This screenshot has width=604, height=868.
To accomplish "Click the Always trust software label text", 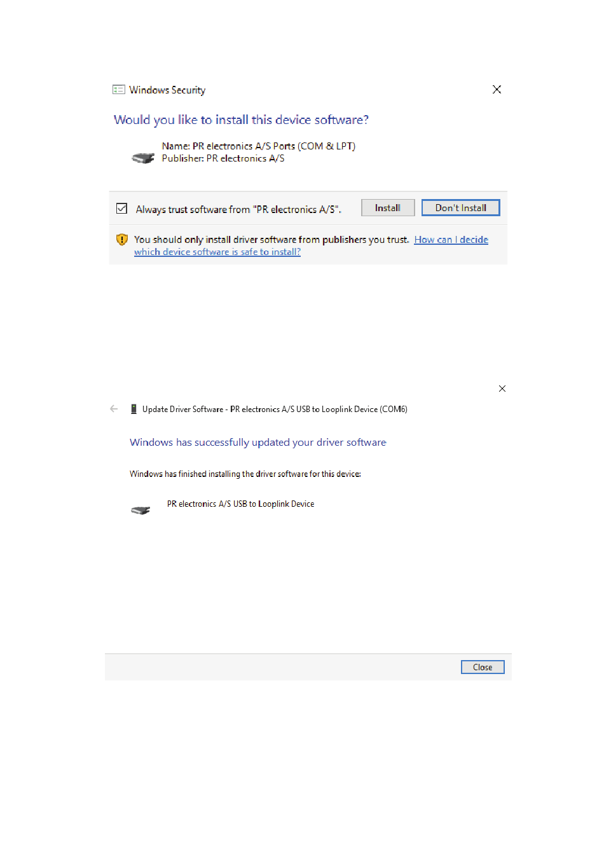I will [238, 209].
